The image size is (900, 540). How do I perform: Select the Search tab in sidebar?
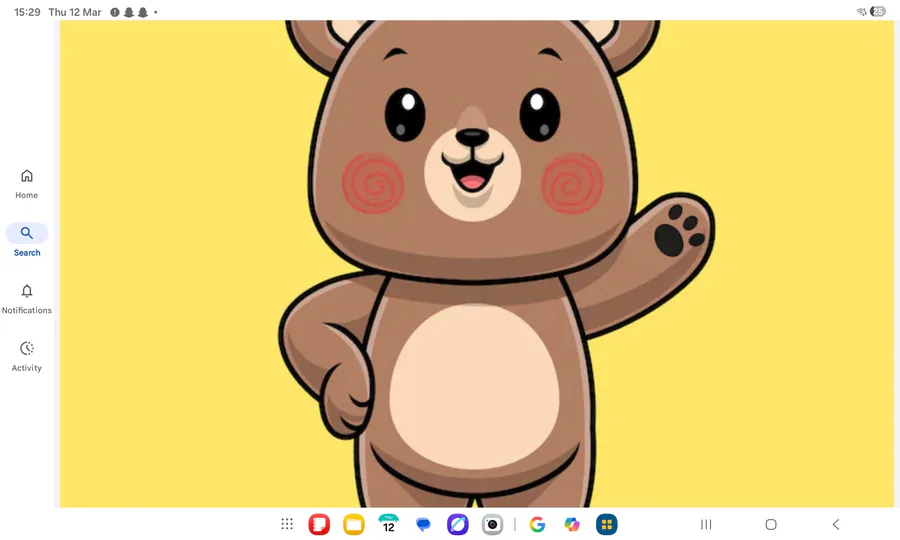(26, 240)
